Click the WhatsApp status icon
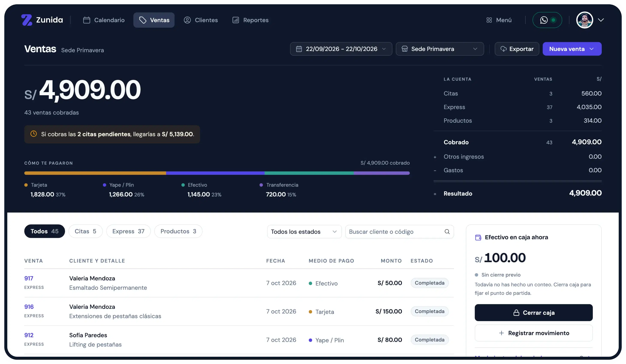This screenshot has height=364, width=626. coord(543,20)
